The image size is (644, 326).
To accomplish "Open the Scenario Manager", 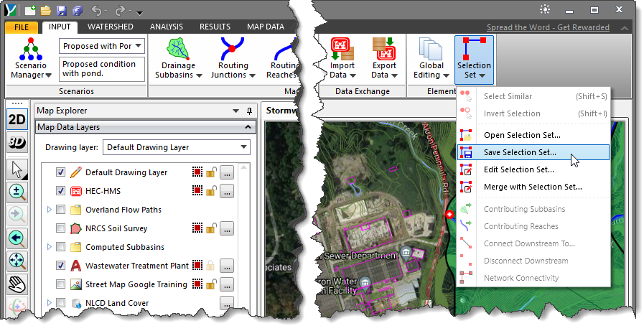I will [x=31, y=59].
